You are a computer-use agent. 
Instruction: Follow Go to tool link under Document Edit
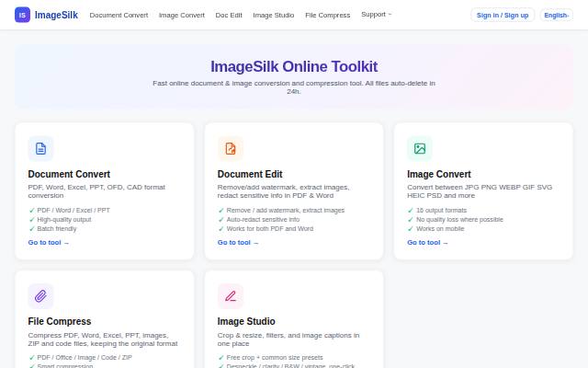238,243
